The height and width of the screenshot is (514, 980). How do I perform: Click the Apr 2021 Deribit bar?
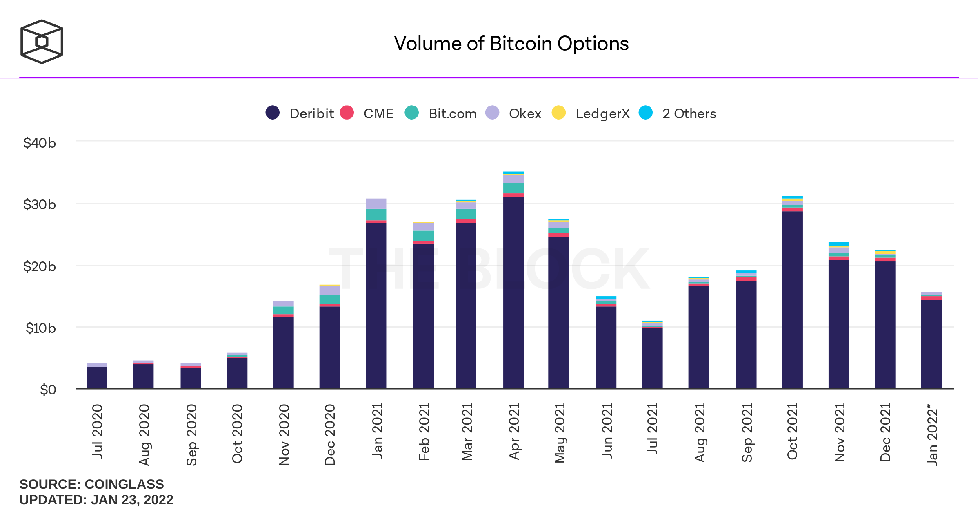(x=513, y=292)
